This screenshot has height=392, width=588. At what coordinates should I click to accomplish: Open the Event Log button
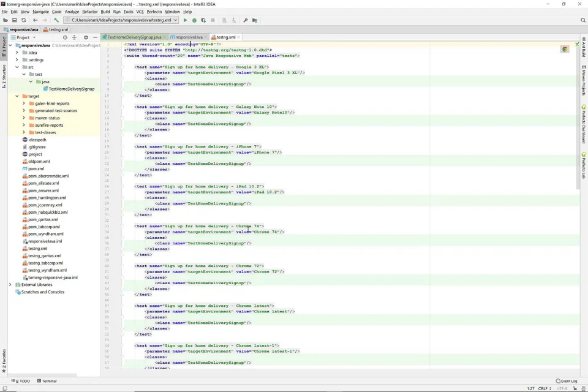coord(566,381)
